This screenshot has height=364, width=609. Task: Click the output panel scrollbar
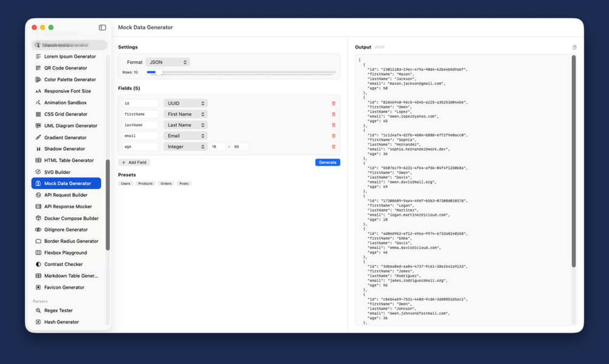pos(574,161)
